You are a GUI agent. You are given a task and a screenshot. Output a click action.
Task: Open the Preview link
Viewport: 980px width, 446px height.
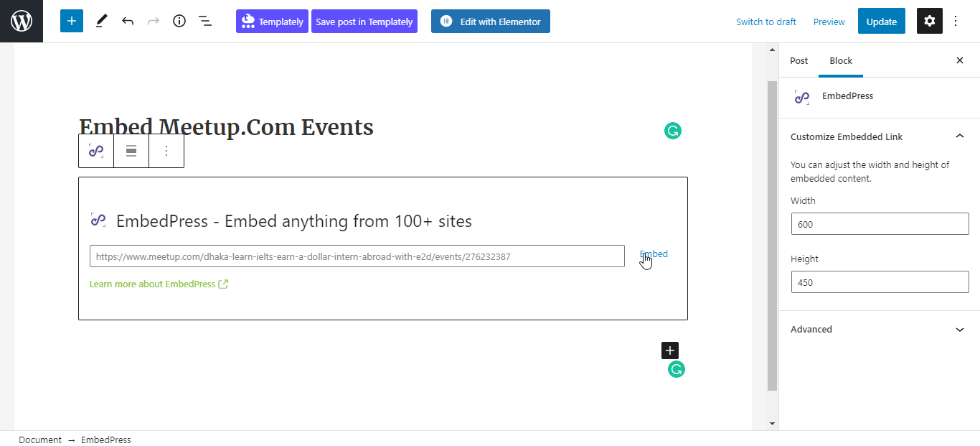click(829, 22)
